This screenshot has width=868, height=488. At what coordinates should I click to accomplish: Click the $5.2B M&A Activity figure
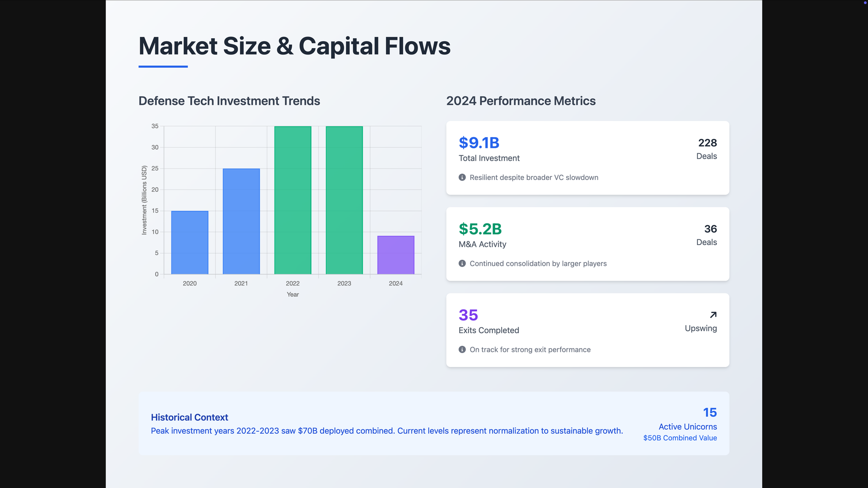click(480, 229)
